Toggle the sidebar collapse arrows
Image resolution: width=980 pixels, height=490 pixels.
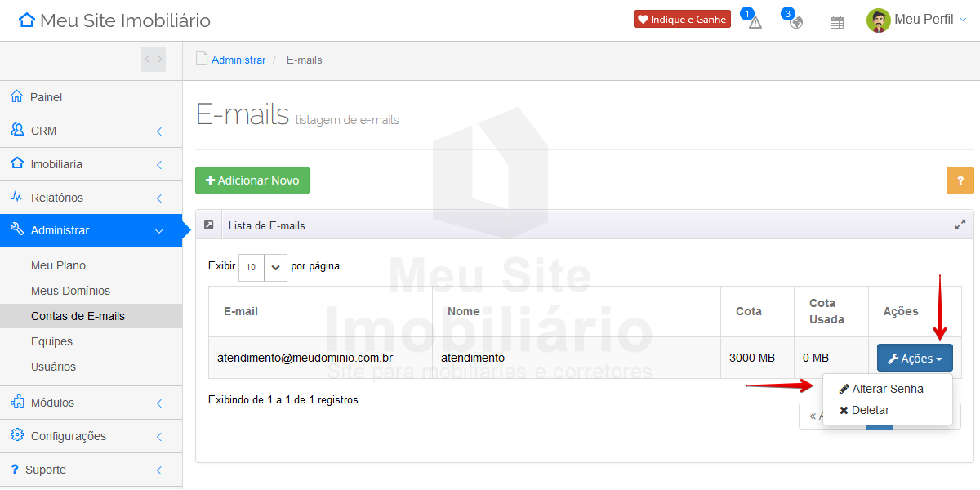154,60
